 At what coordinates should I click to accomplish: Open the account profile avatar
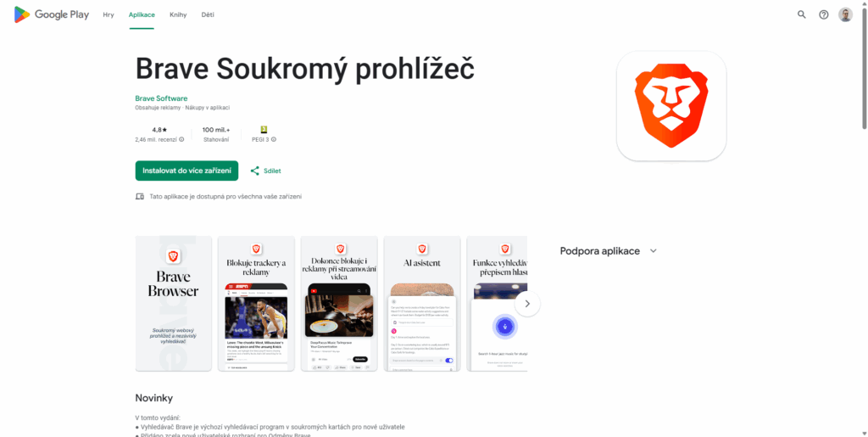(x=845, y=15)
